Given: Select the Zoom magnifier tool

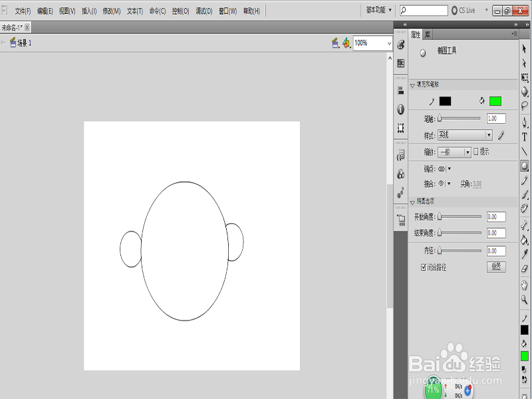Looking at the screenshot, I should point(525,299).
